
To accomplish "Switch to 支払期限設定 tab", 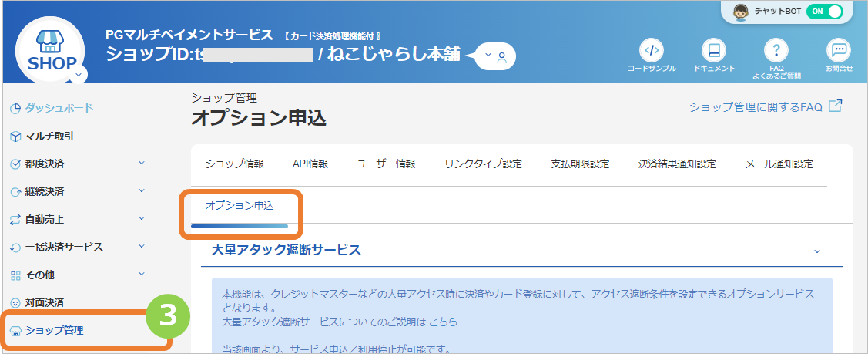I will (580, 164).
